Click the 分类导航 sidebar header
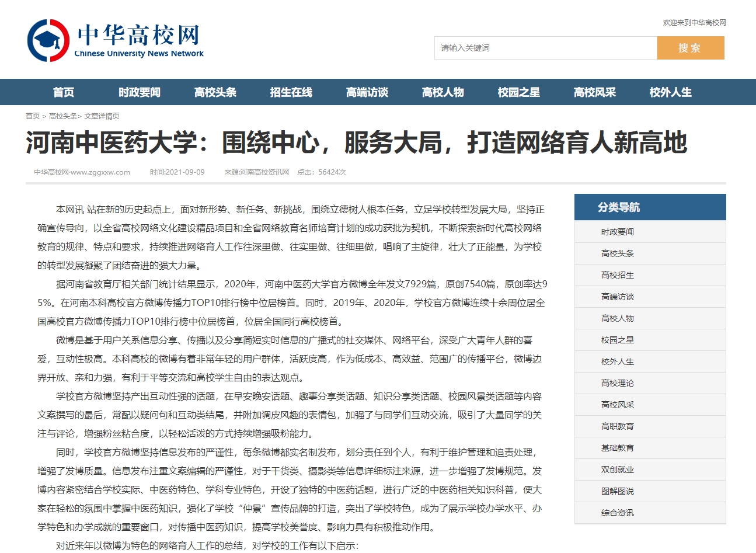 point(619,207)
